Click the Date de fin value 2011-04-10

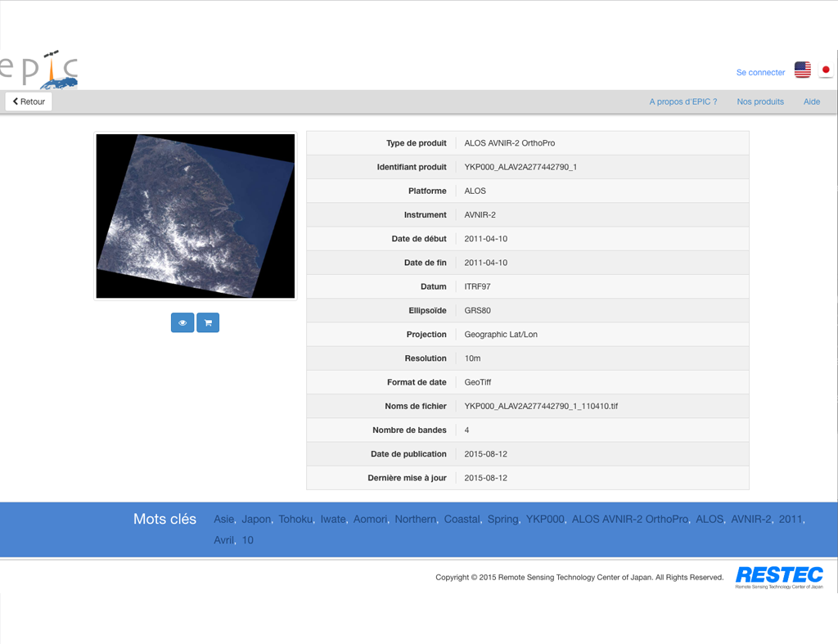[486, 263]
